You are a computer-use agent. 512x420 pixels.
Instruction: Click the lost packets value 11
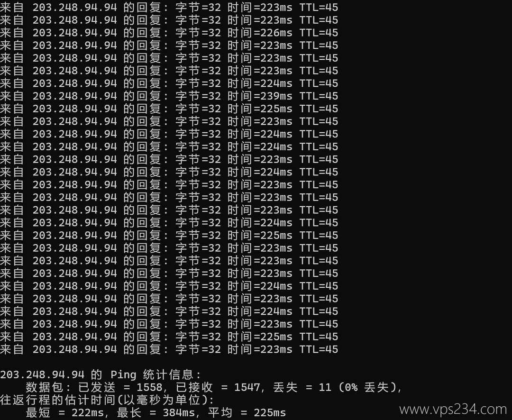click(x=325, y=387)
